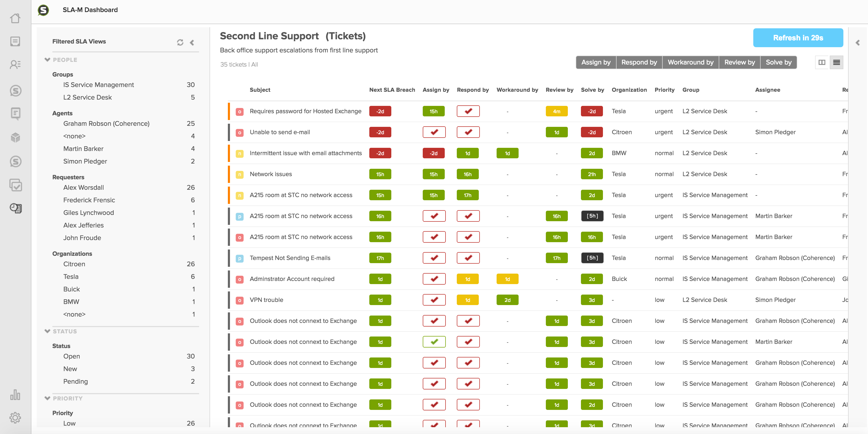Filter by Tesla organization
Image resolution: width=868 pixels, height=434 pixels.
(71, 276)
